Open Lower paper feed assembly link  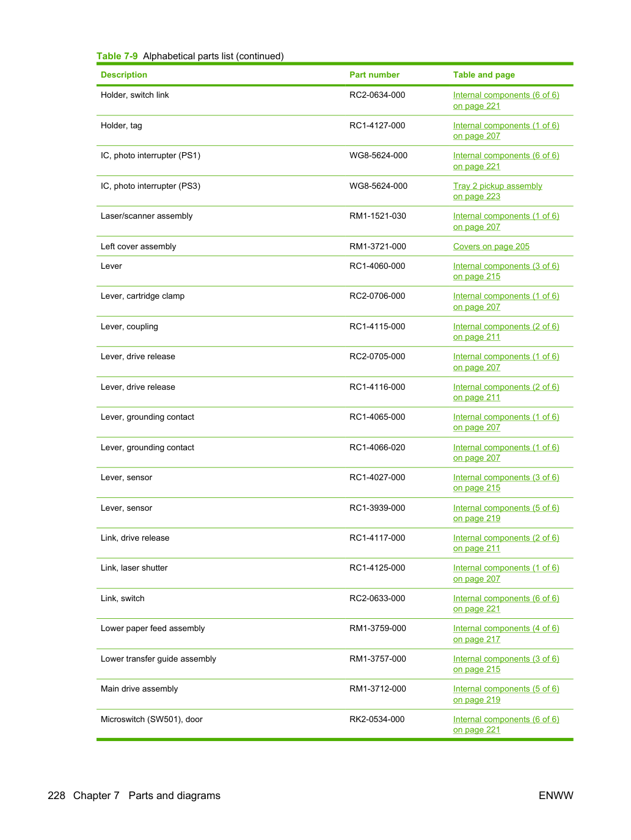tap(506, 634)
